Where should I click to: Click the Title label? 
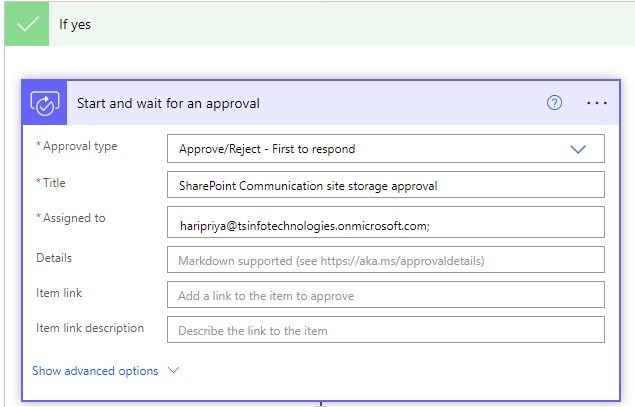[54, 183]
